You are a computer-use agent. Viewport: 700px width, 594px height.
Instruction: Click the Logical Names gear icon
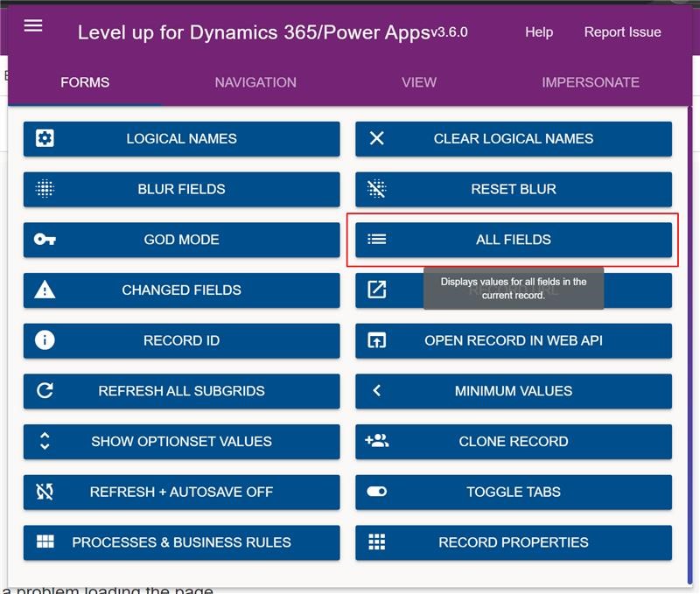coord(45,138)
